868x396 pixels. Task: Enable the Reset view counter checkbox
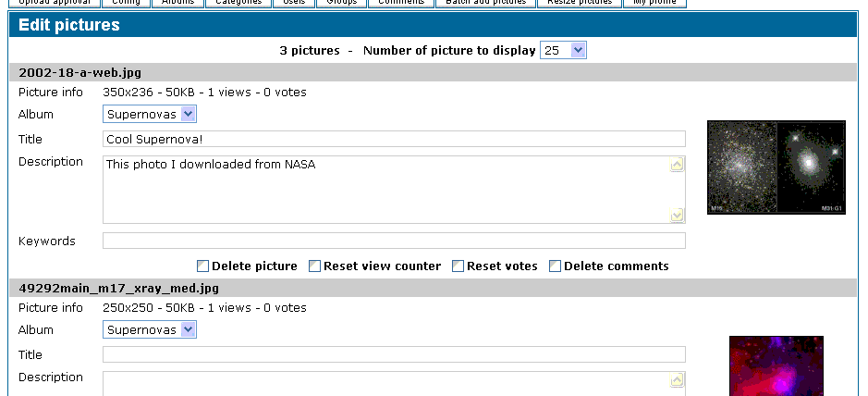click(314, 266)
